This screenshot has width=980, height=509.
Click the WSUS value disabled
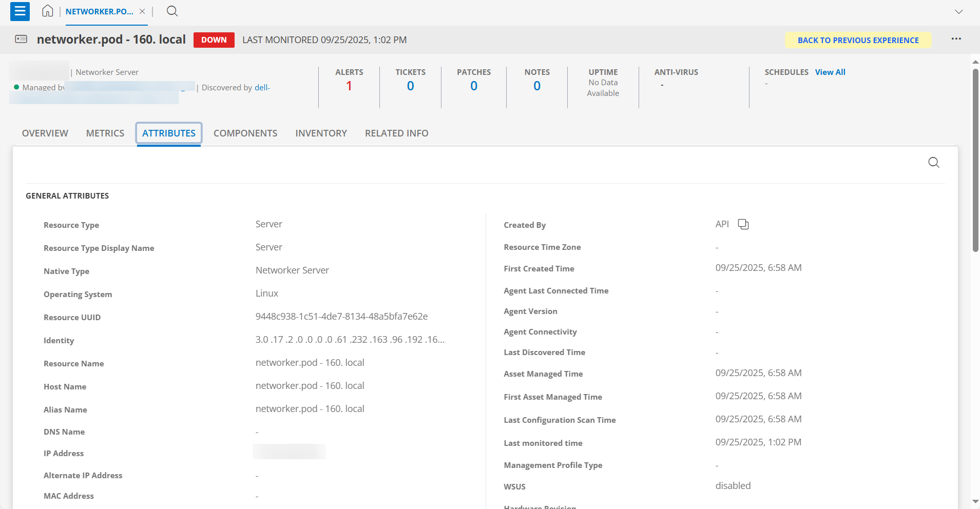(x=733, y=486)
